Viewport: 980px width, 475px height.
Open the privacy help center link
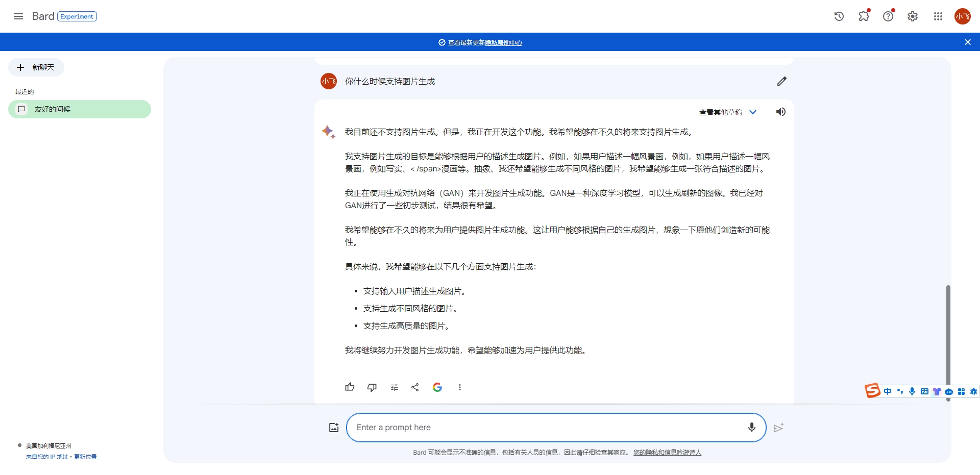pyautogui.click(x=503, y=43)
